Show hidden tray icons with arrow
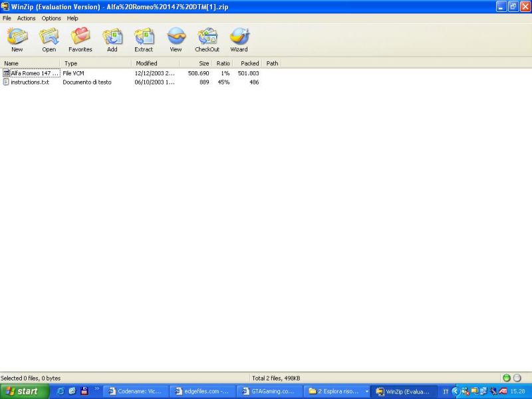Viewport: 532px width, 399px height. click(456, 391)
